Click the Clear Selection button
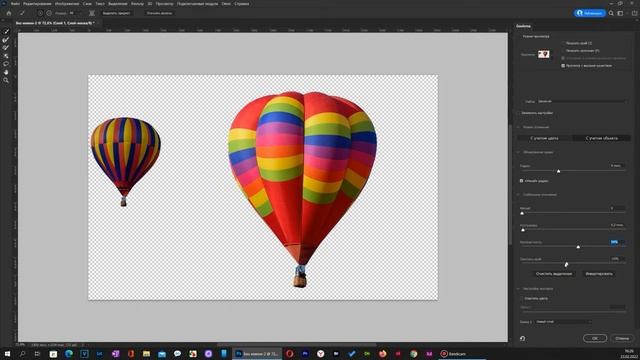 [553, 273]
